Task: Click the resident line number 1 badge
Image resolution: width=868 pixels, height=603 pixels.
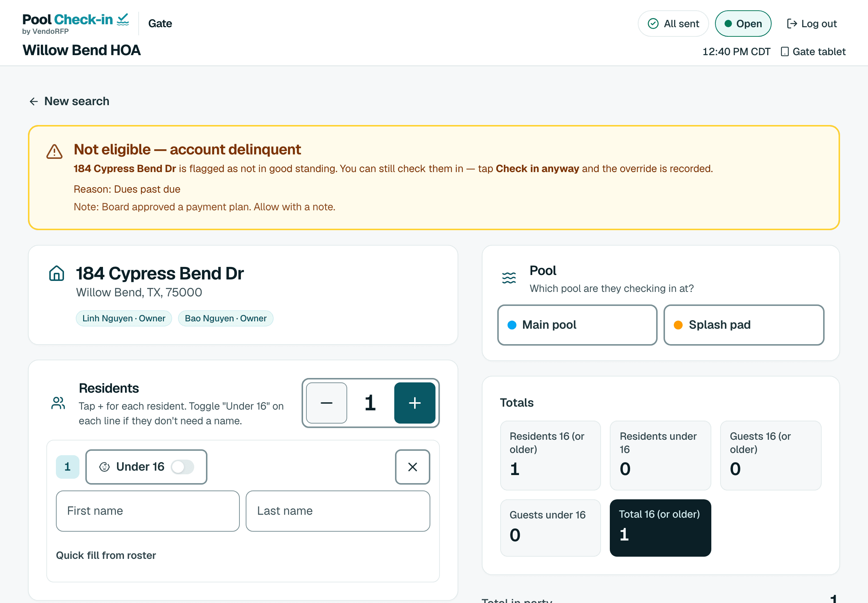Action: pyautogui.click(x=68, y=467)
